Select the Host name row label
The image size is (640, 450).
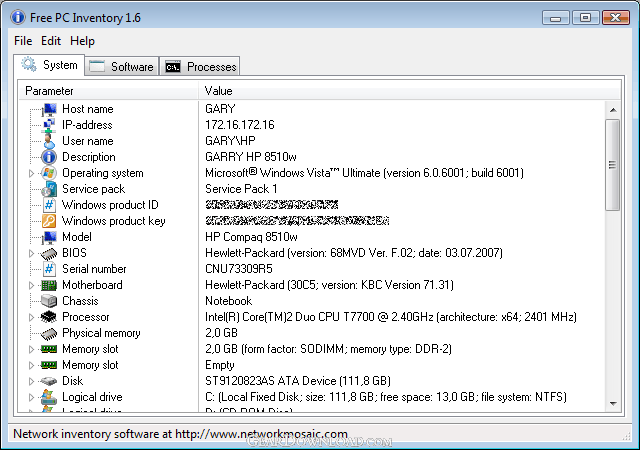[88, 109]
